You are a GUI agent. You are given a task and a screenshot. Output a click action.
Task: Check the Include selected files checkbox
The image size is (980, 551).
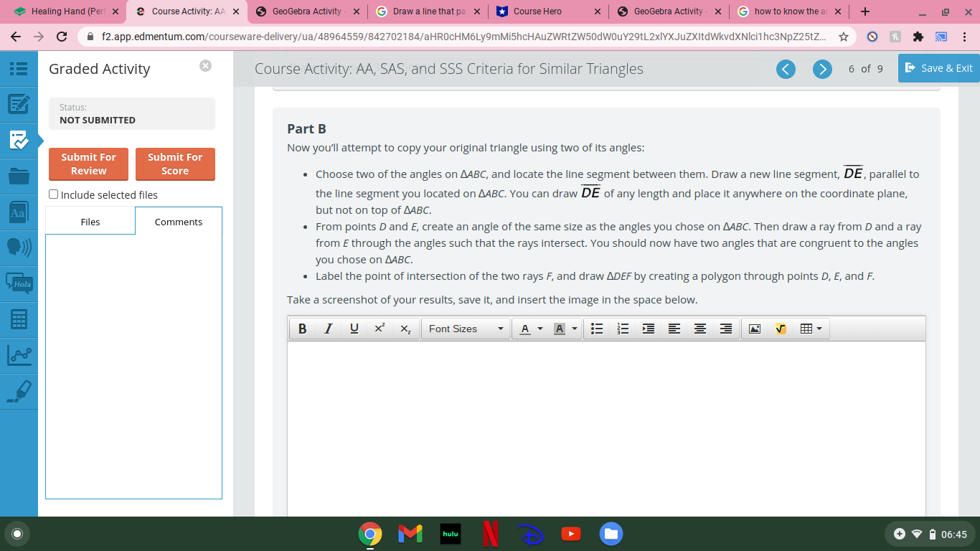coord(52,194)
